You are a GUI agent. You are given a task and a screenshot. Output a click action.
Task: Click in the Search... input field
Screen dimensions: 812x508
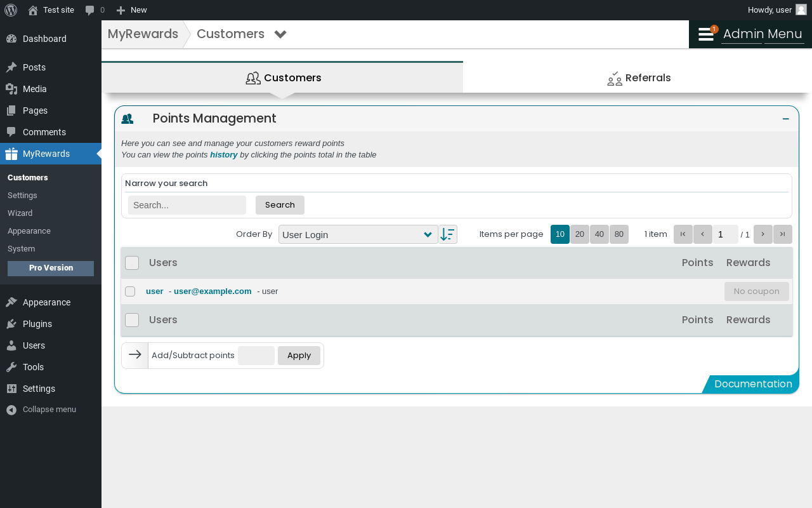coord(187,205)
